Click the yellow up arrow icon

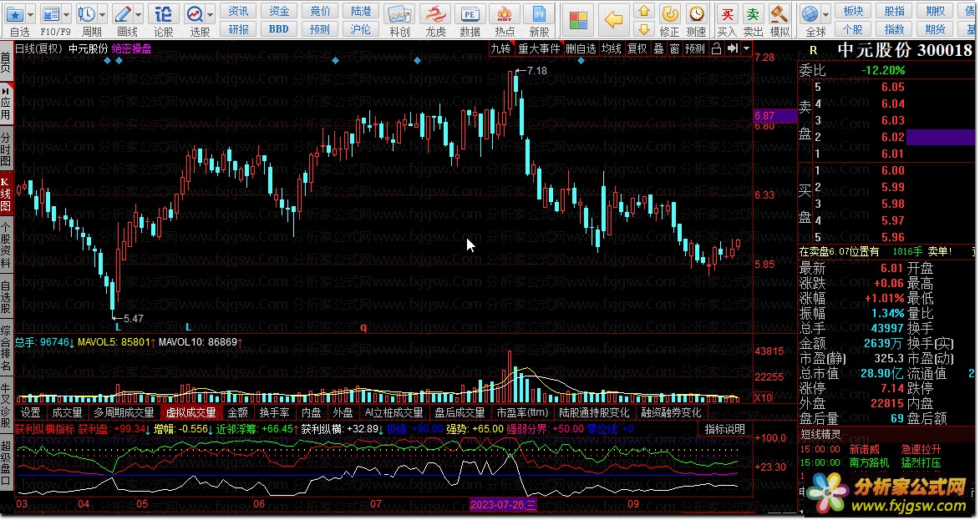tap(644, 11)
